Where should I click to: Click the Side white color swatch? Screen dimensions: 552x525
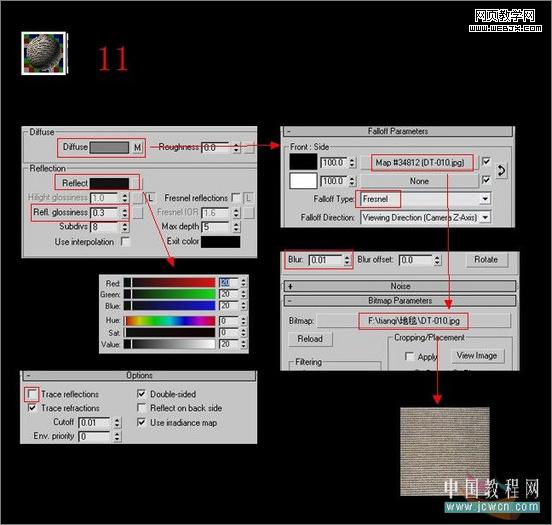[303, 181]
